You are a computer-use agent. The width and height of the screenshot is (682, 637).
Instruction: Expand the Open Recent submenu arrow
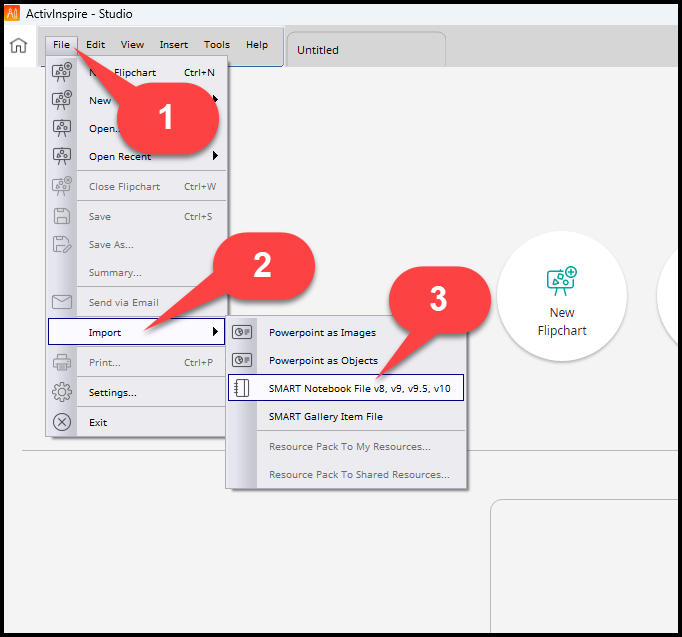(215, 155)
